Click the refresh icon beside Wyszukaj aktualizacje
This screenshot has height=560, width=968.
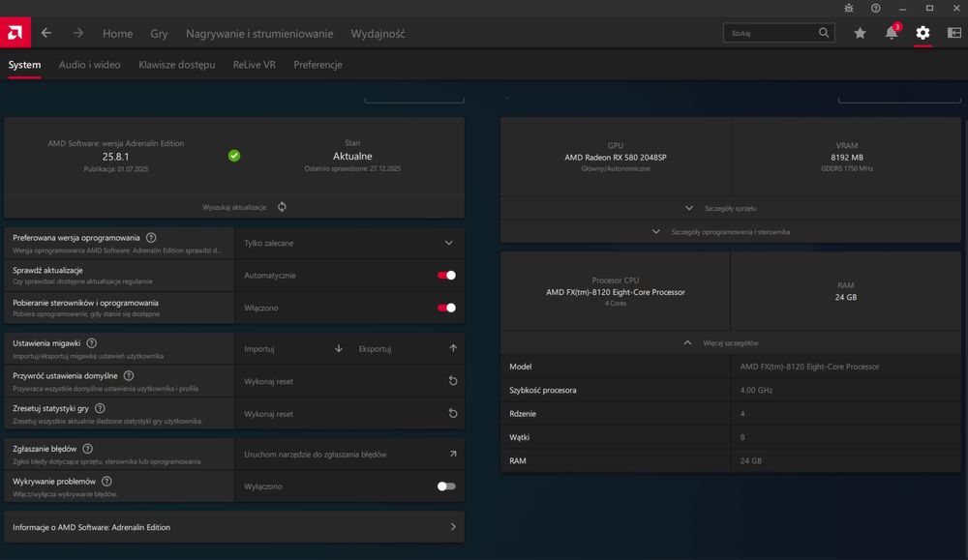click(282, 207)
